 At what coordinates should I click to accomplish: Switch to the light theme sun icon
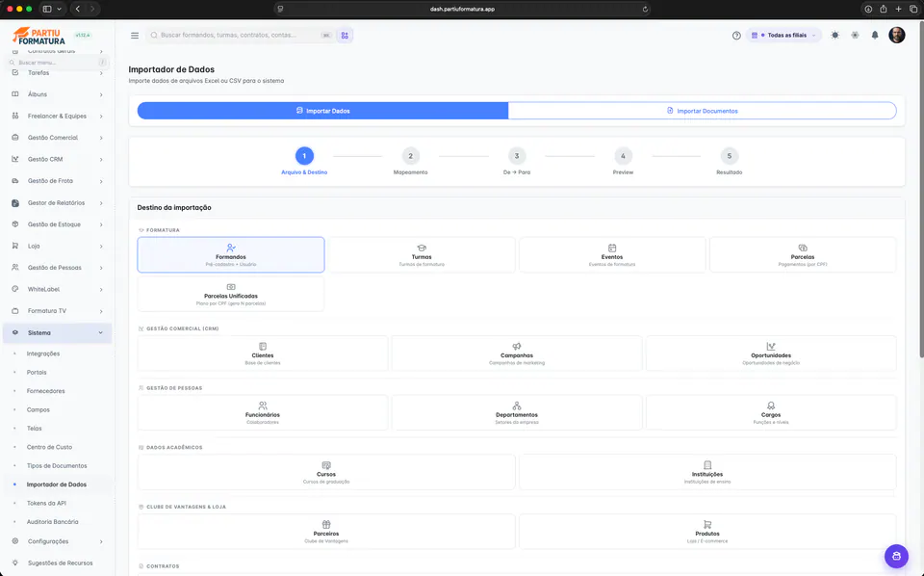click(834, 36)
